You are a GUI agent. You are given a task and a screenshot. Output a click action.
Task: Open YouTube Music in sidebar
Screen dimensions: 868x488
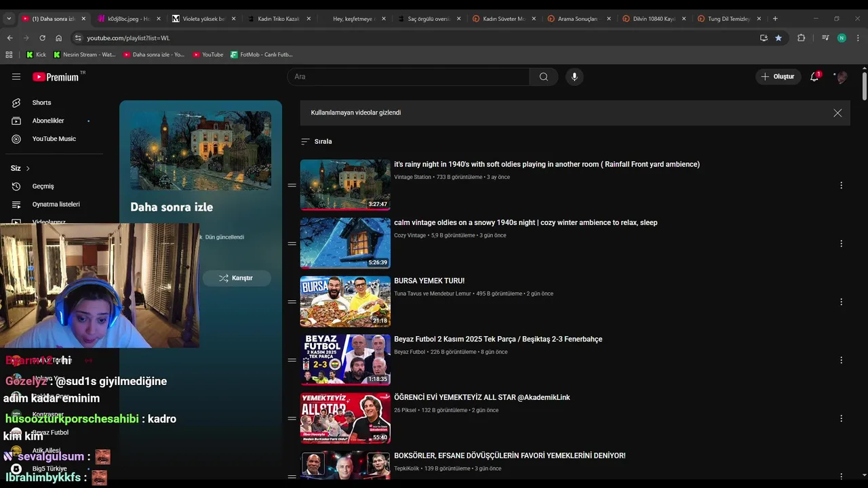(54, 139)
